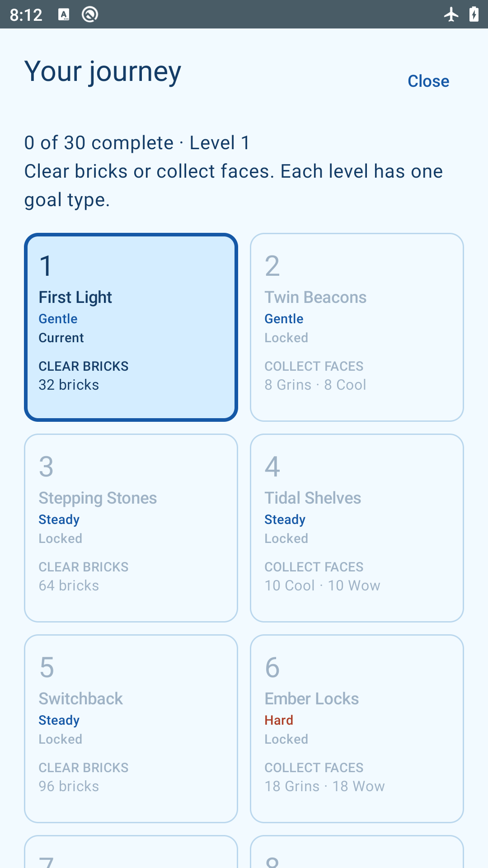Click the 'Your journey' heading
This screenshot has height=868, width=488.
103,72
